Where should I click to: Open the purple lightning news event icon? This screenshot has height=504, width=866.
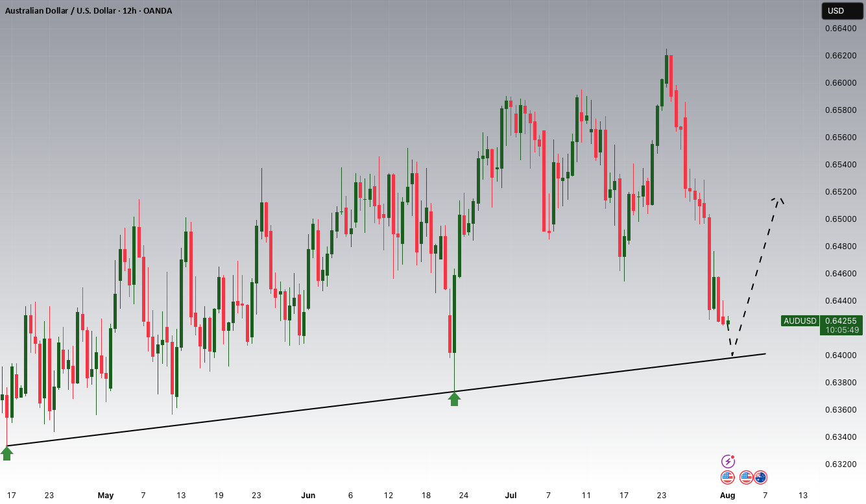(728, 461)
